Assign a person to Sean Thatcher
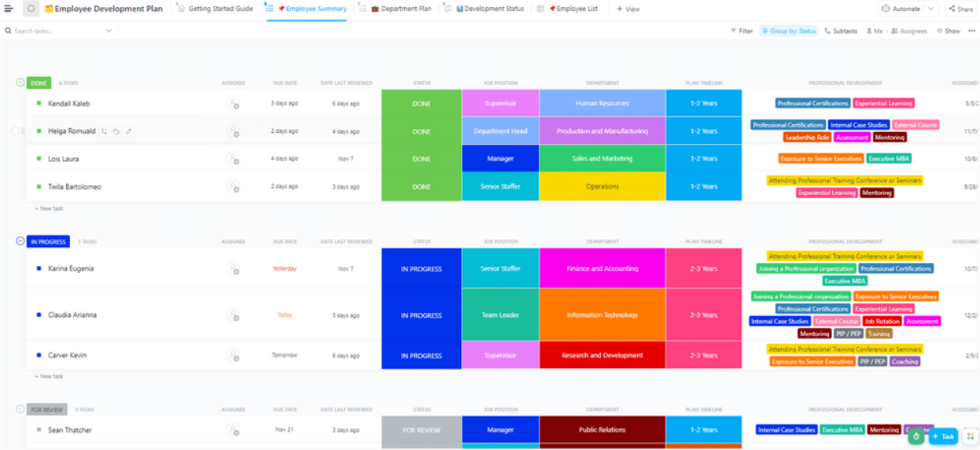 tap(233, 430)
